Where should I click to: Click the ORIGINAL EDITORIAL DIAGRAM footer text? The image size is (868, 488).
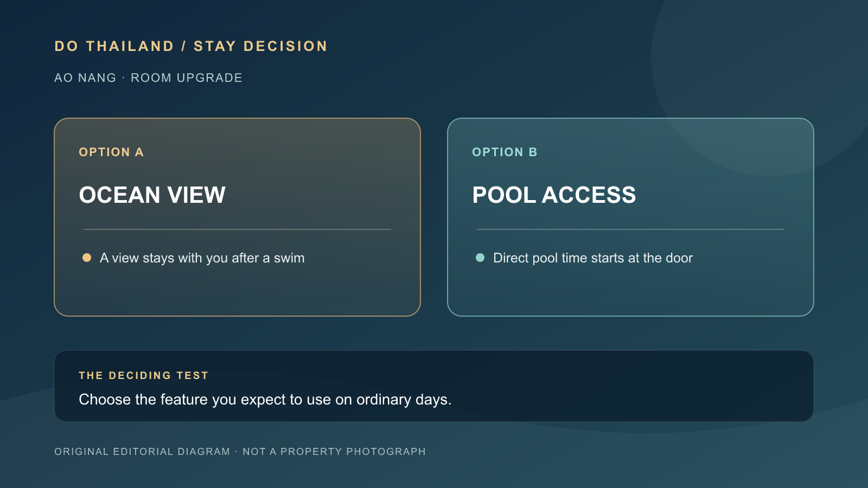coord(142,452)
